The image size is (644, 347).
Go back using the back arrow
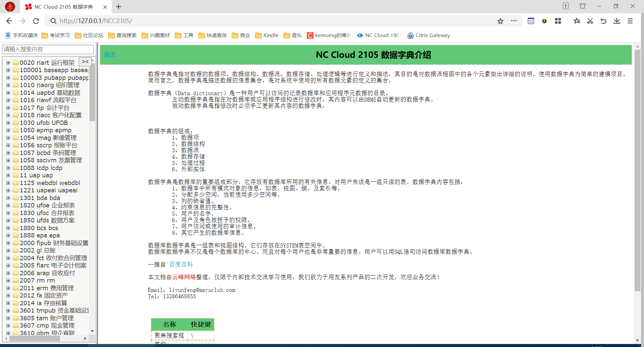coord(9,21)
